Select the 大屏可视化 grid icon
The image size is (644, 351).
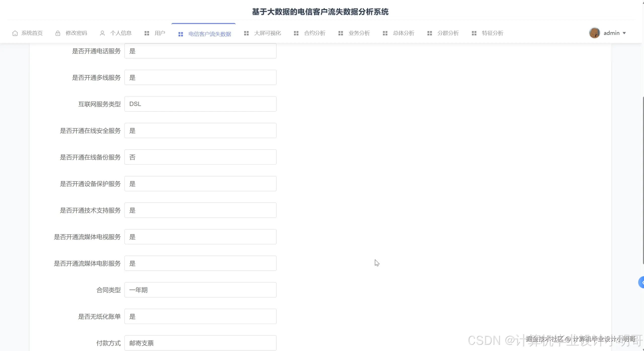tap(247, 33)
